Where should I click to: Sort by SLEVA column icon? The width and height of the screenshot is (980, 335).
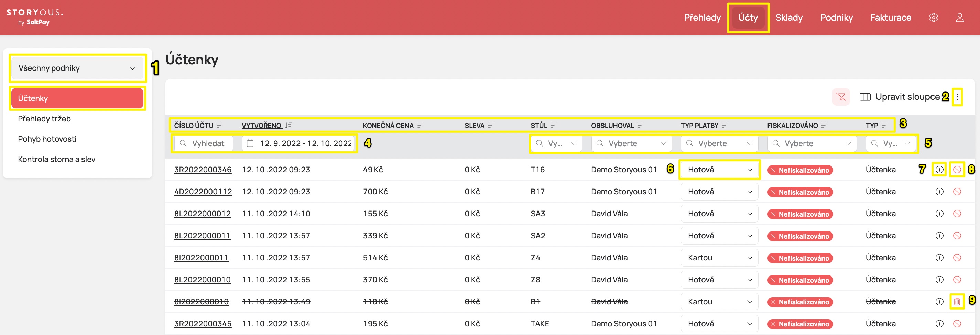[491, 125]
